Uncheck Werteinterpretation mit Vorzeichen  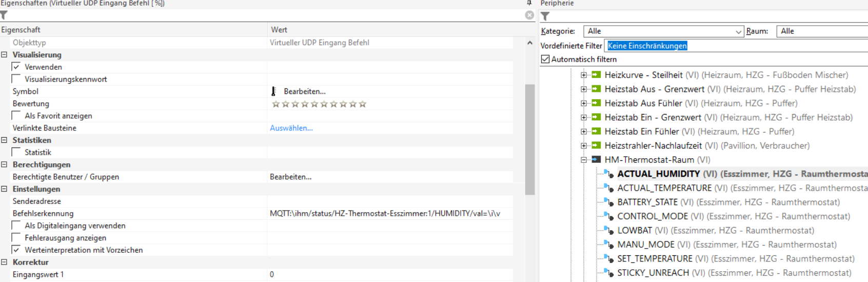16,250
